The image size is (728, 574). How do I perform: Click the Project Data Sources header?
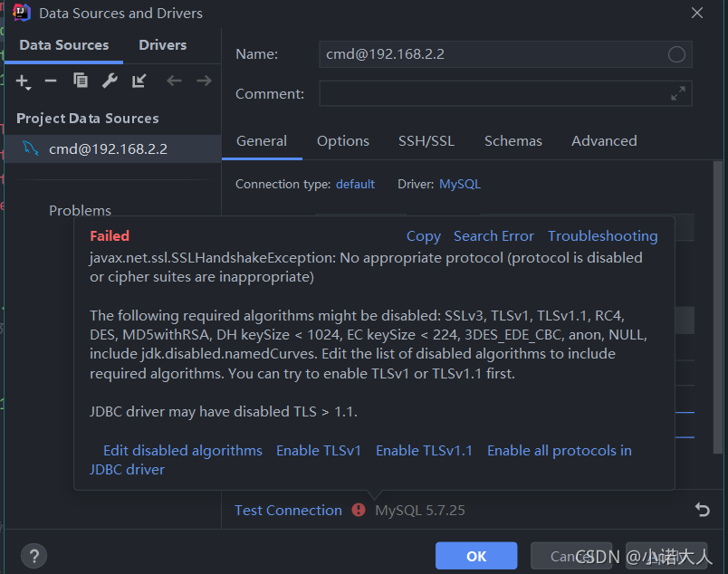(x=87, y=119)
